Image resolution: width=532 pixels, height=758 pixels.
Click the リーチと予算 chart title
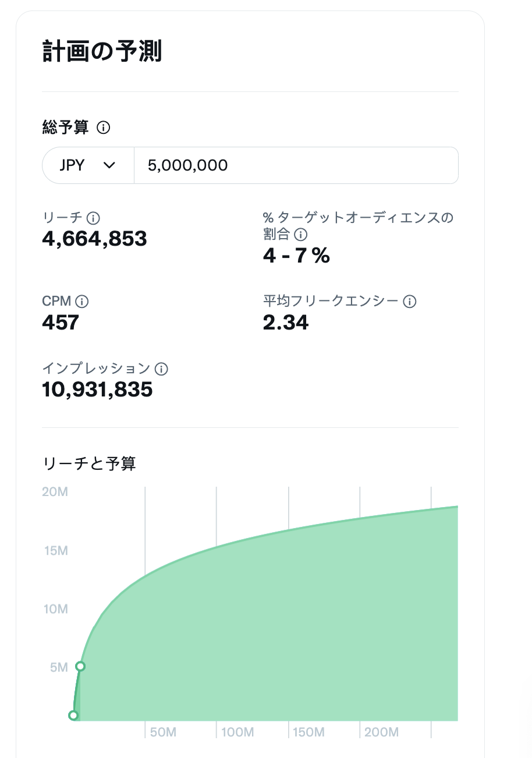(x=89, y=463)
